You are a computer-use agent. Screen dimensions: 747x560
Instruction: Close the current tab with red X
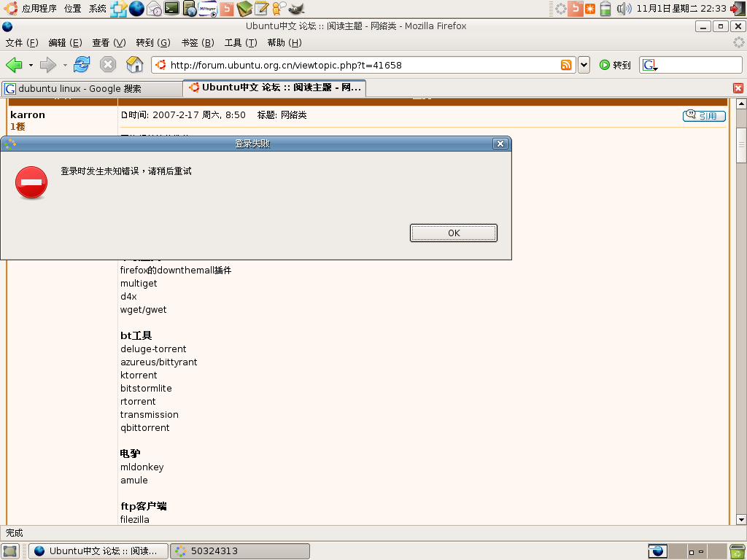(x=738, y=88)
